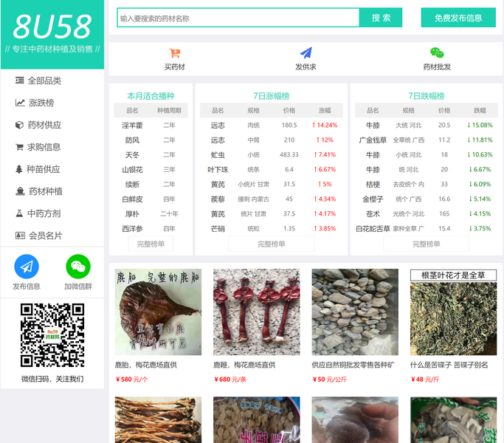
Task: Focus the herb name search field
Action: 238,18
